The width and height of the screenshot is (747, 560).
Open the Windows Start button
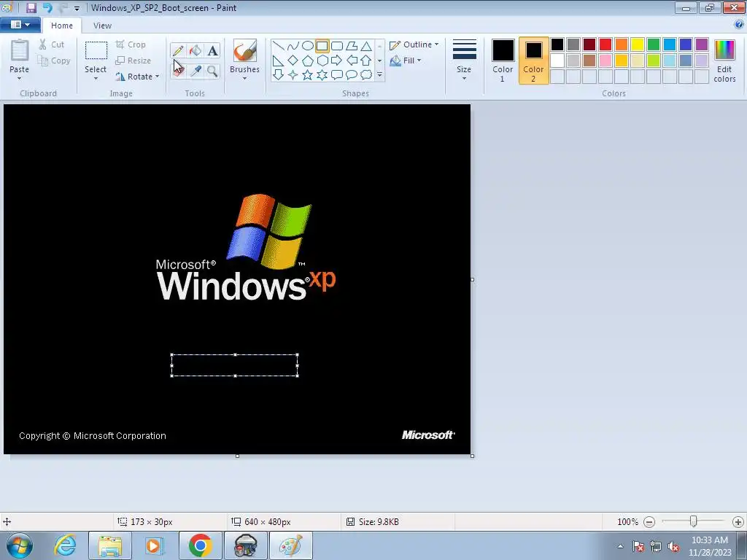(20, 545)
